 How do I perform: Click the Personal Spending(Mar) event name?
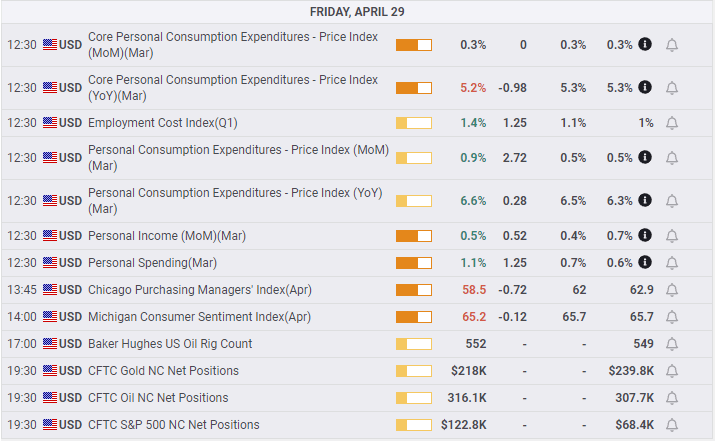point(152,263)
